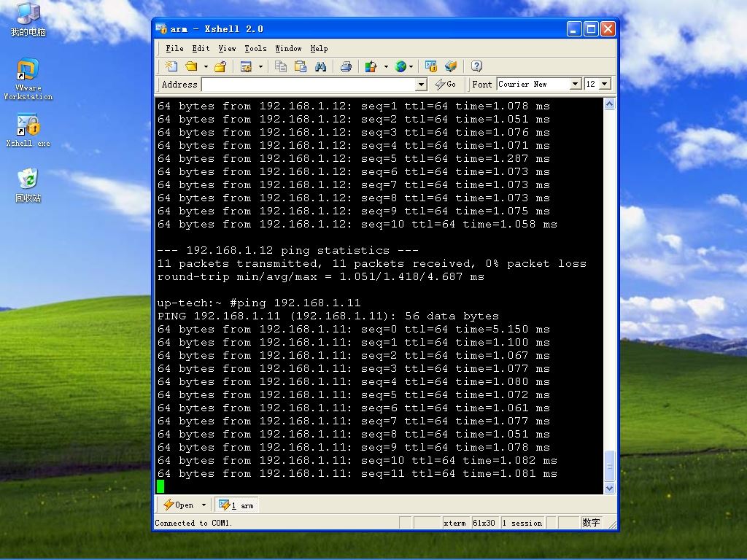747x560 pixels.
Task: Click the terminal vertical scrollbar thumb
Action: pyautogui.click(x=609, y=466)
